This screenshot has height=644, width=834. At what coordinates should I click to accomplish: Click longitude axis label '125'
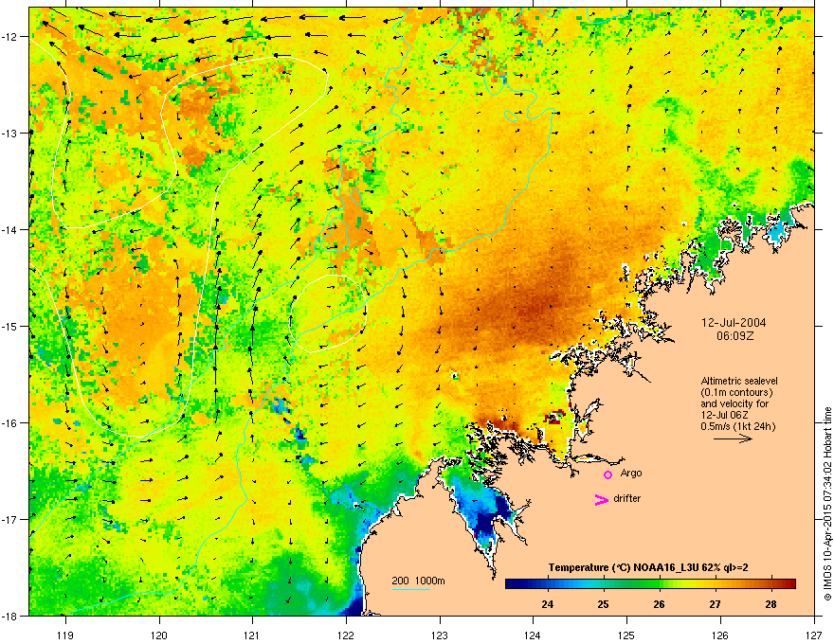[626, 635]
